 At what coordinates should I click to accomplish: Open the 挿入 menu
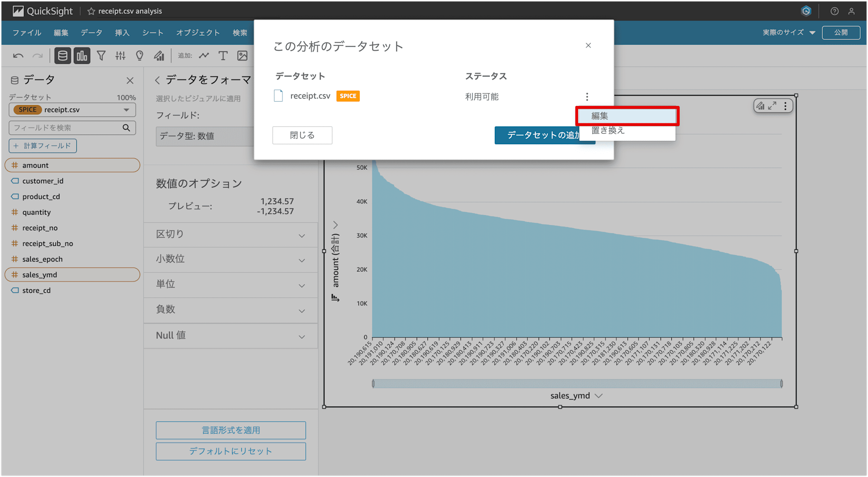click(122, 33)
